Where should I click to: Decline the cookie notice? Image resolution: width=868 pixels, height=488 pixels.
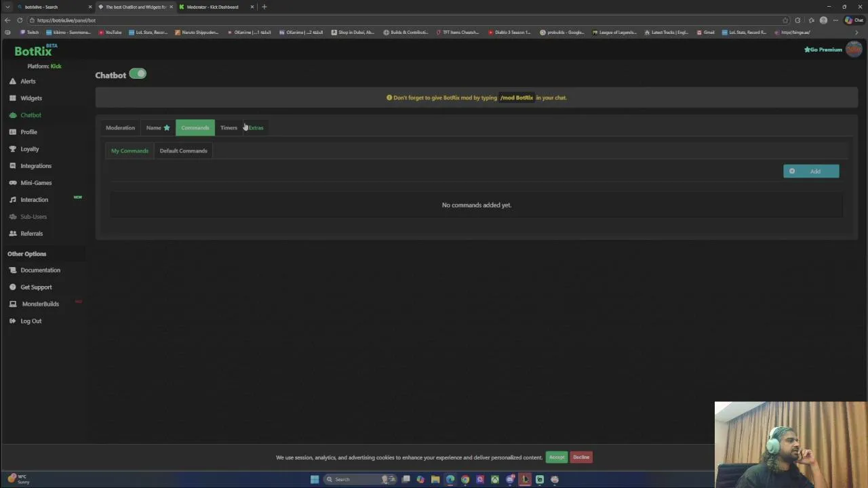[x=581, y=457]
